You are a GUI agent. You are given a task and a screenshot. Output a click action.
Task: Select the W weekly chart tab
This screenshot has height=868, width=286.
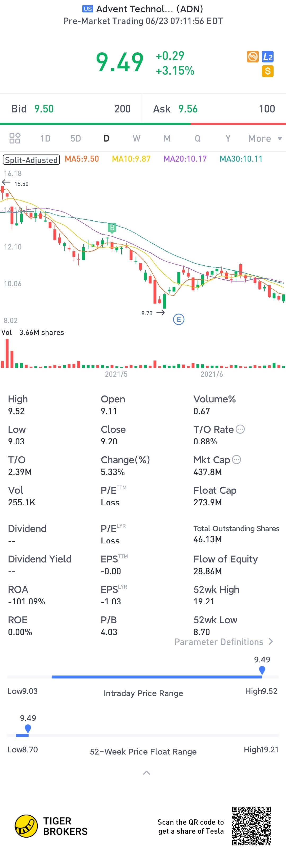point(136,138)
